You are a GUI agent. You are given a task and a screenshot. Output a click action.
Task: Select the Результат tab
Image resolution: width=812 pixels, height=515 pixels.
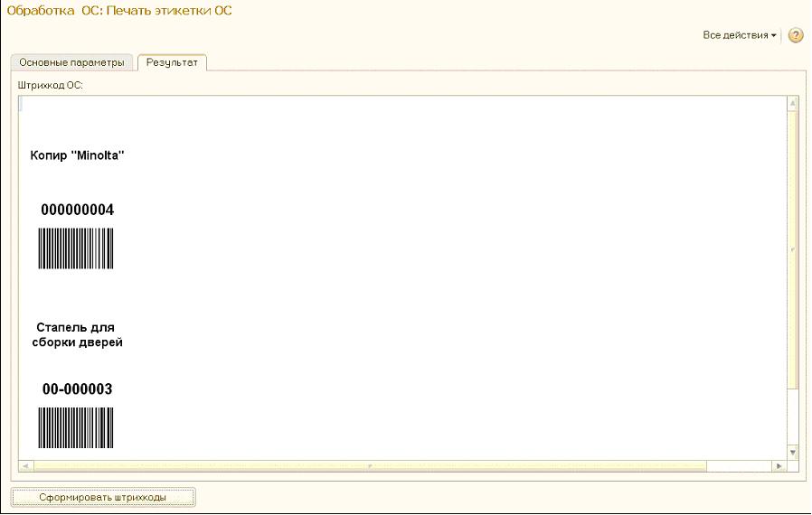[x=172, y=62]
